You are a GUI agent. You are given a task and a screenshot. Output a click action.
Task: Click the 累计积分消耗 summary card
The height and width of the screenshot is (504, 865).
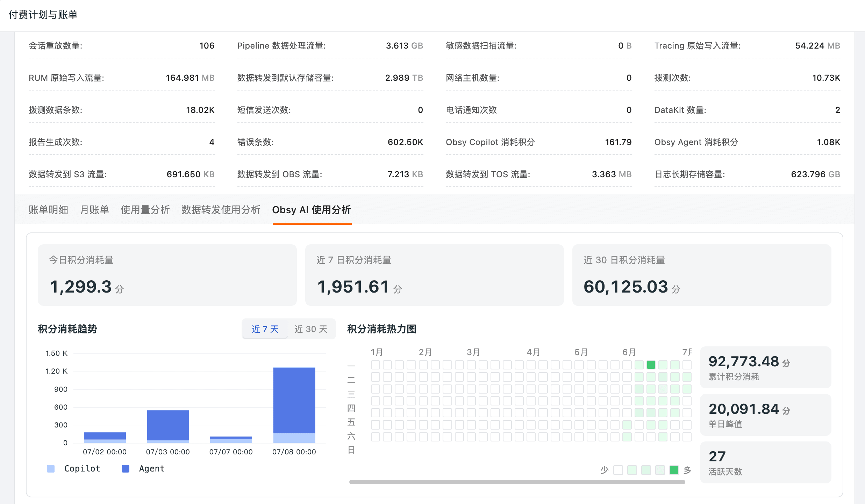point(765,367)
